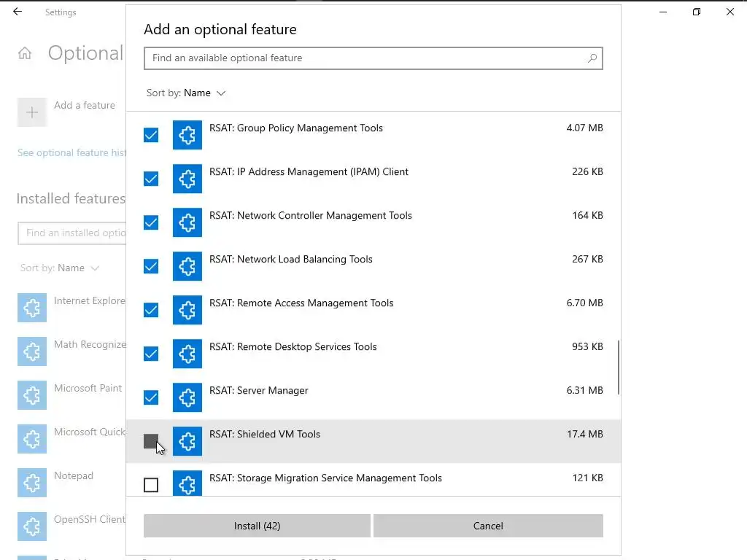Image resolution: width=747 pixels, height=560 pixels.
Task: Click the Settings home icon
Action: pyautogui.click(x=26, y=53)
